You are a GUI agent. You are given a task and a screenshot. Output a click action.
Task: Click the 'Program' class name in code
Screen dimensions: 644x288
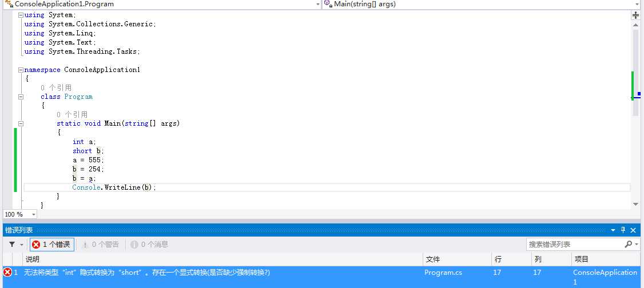78,97
